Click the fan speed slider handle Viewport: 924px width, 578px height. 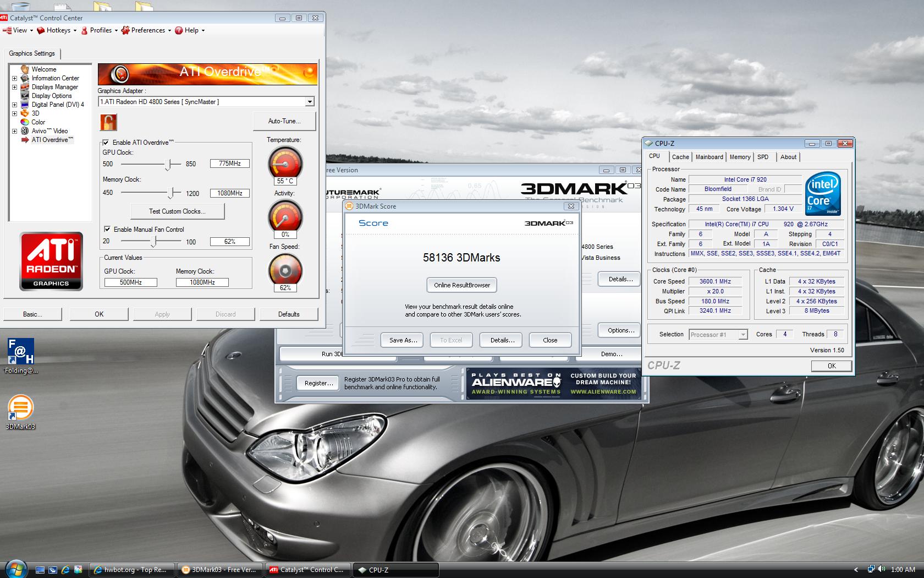pyautogui.click(x=154, y=241)
